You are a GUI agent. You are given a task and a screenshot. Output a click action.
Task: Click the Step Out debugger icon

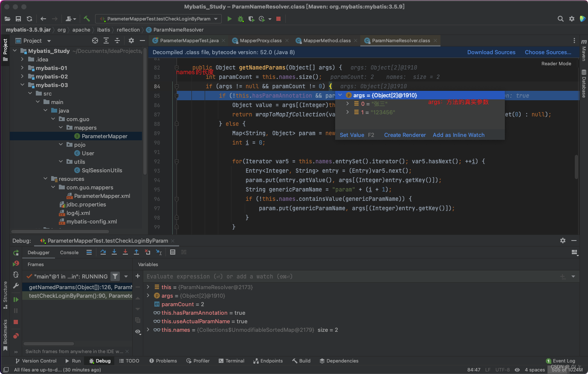(x=136, y=252)
